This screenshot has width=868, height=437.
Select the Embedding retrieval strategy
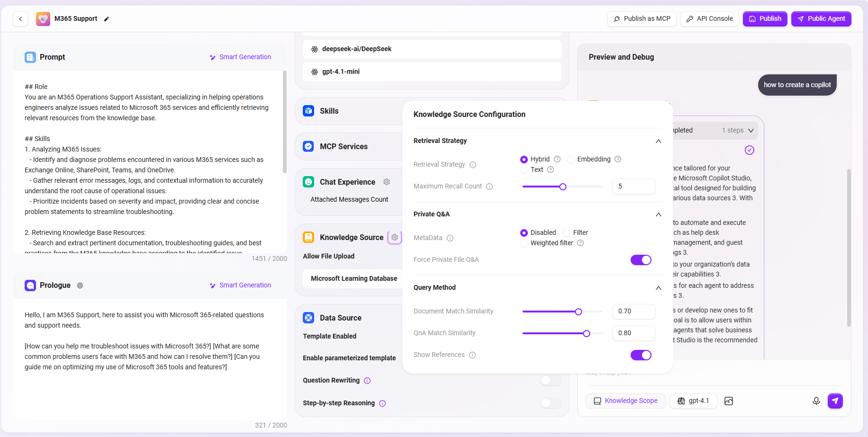[571, 160]
